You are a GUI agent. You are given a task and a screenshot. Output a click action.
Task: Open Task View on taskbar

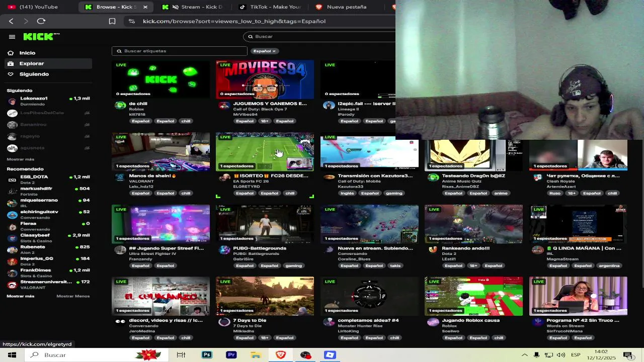click(x=181, y=355)
